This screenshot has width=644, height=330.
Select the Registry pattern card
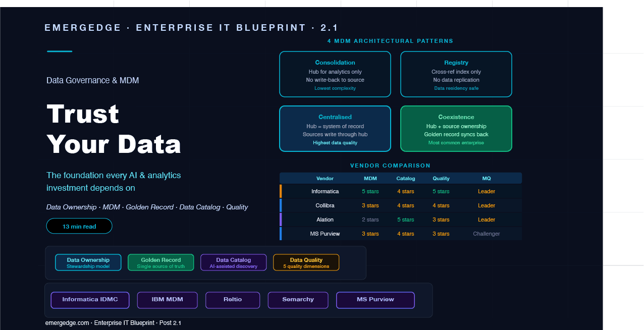click(456, 74)
